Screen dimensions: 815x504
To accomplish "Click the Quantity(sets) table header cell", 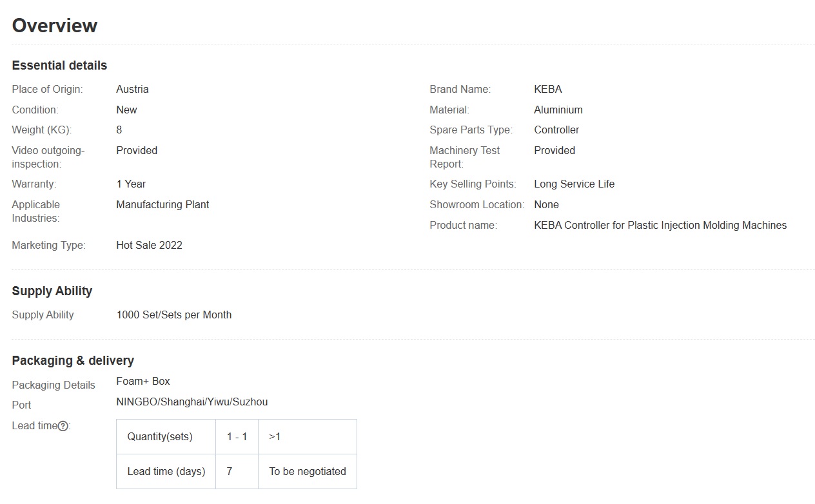I will [x=160, y=437].
